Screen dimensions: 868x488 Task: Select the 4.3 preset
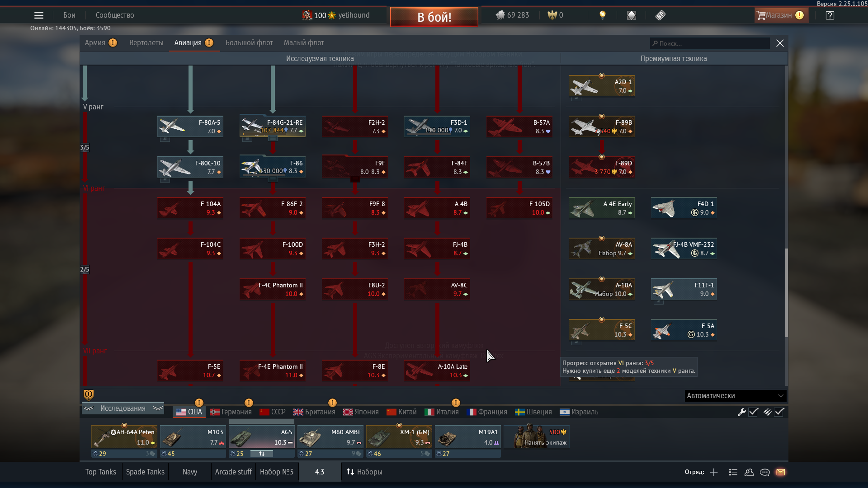[x=320, y=472]
